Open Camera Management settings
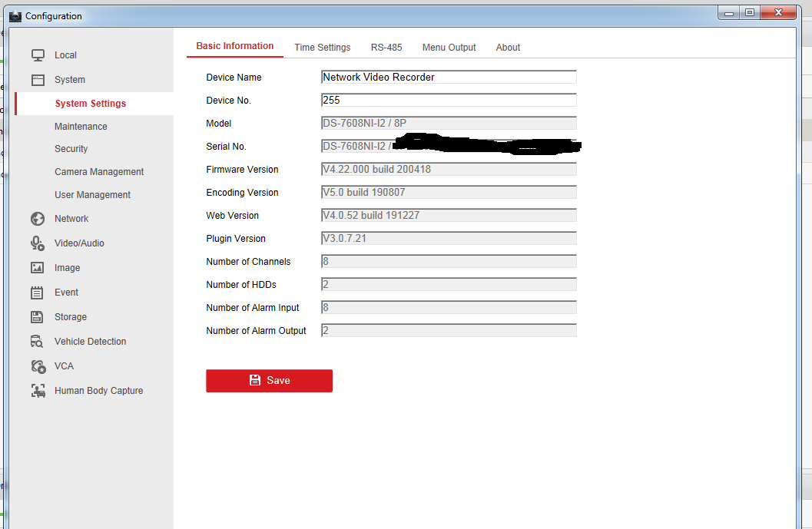The image size is (812, 529). (x=99, y=172)
